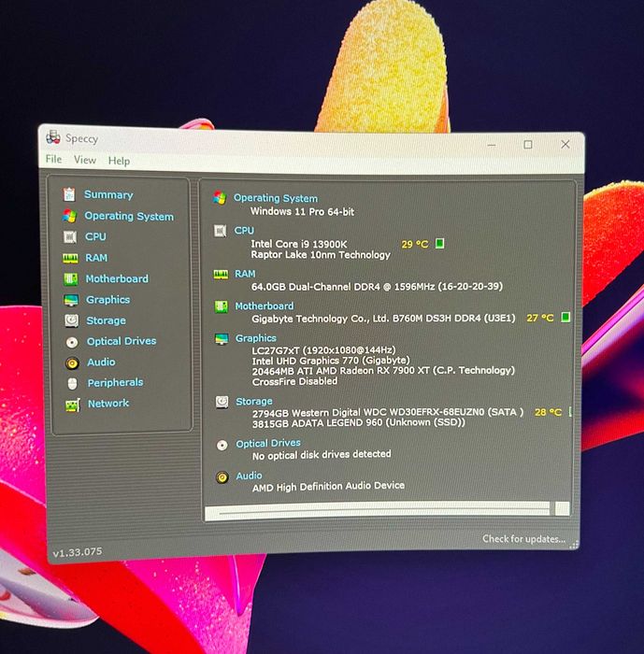Click the Audio speaker icon in sidebar
Screen dimensions: 644x654
[x=72, y=363]
